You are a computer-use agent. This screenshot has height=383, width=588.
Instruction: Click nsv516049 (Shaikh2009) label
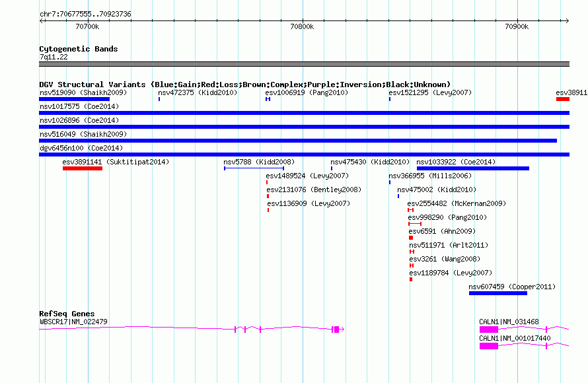83,134
